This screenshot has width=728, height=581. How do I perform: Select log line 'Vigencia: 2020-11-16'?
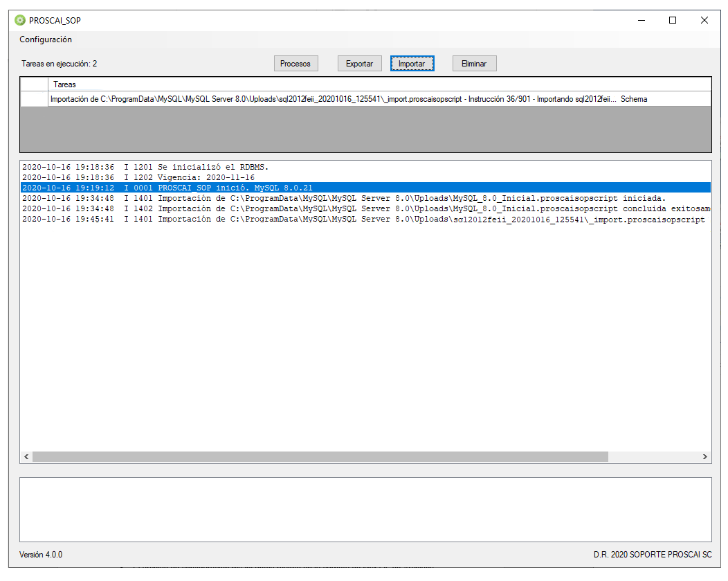coord(365,177)
